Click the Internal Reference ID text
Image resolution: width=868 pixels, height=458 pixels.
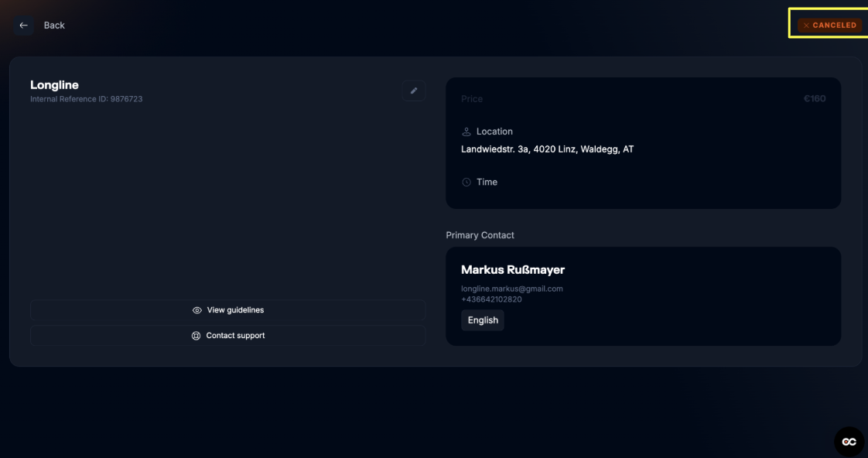point(86,99)
